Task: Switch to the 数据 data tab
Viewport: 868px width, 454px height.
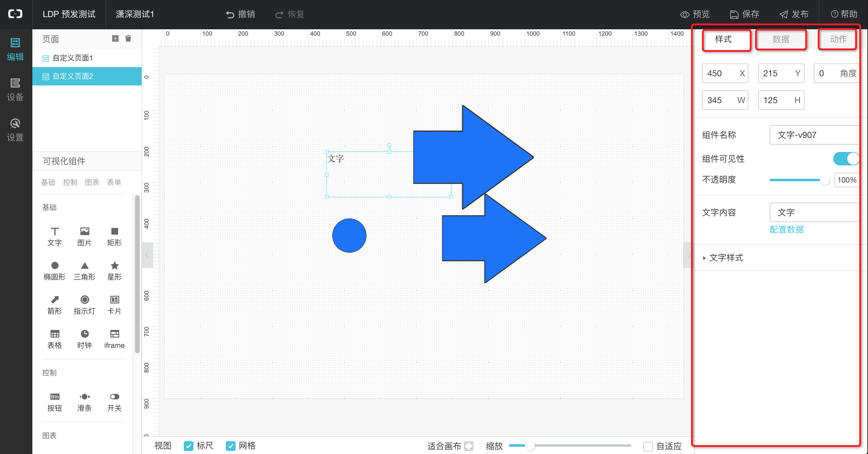Action: (x=781, y=39)
